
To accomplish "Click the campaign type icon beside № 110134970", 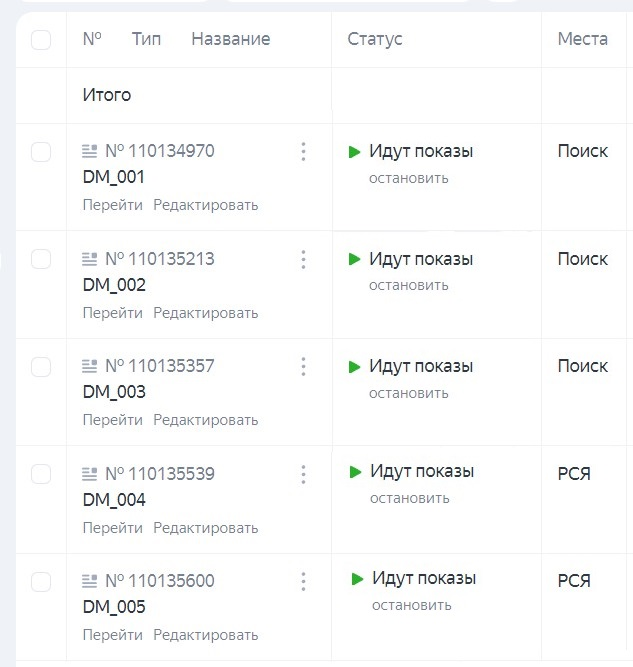I will [90, 152].
